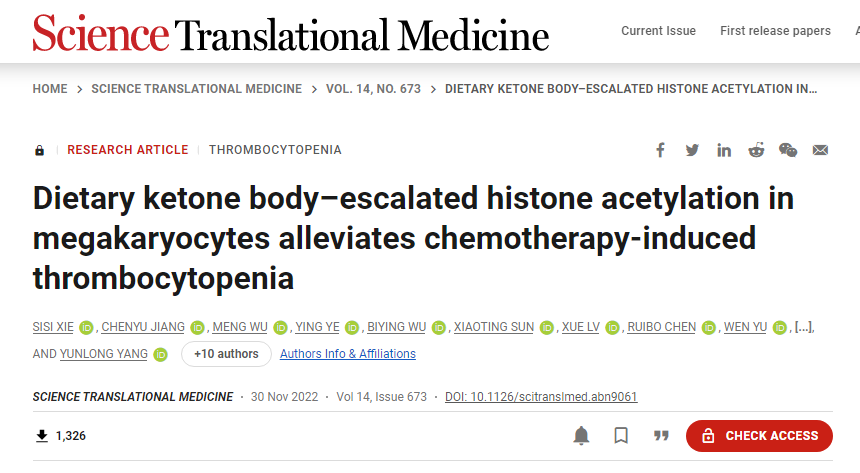Image resolution: width=860 pixels, height=473 pixels.
Task: Email this article using envelope icon
Action: [x=820, y=150]
